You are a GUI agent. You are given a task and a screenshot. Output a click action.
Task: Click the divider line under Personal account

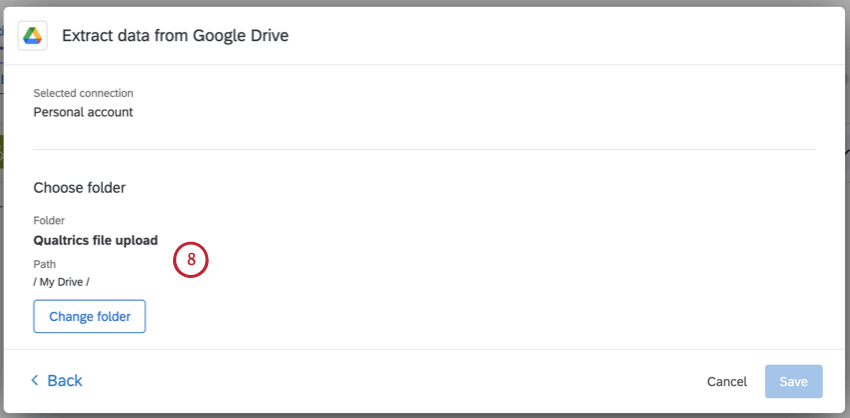coord(424,150)
